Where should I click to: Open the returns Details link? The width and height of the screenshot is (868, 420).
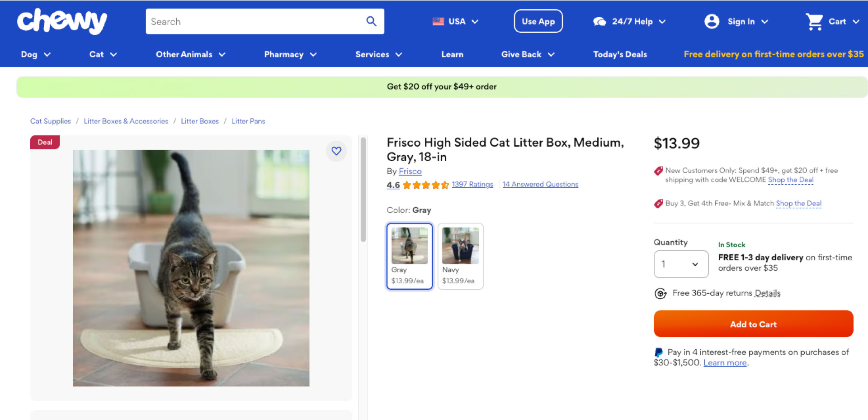click(x=768, y=293)
